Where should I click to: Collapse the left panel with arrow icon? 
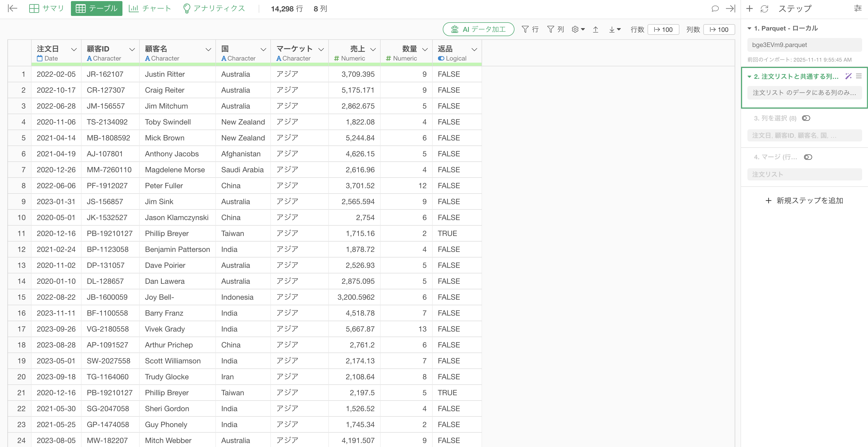tap(12, 8)
